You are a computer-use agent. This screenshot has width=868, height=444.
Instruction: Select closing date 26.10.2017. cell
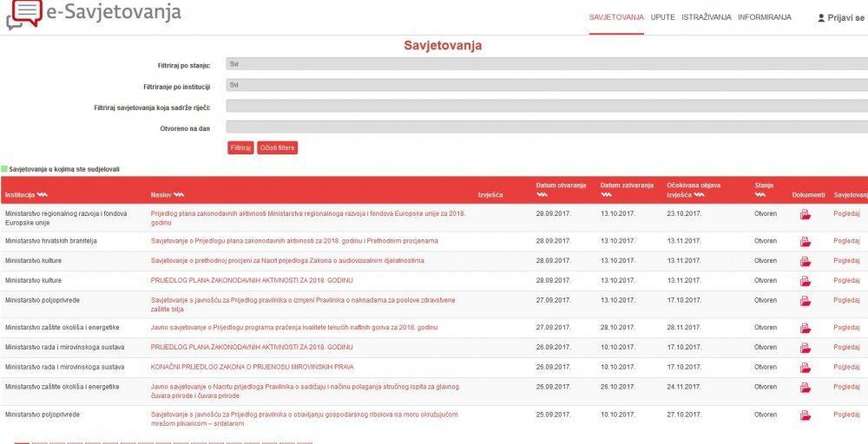point(618,387)
